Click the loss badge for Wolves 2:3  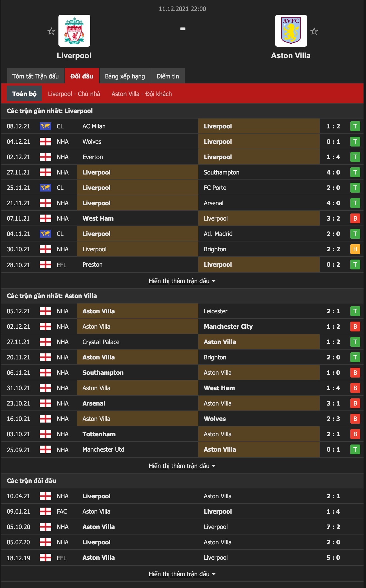(355, 419)
